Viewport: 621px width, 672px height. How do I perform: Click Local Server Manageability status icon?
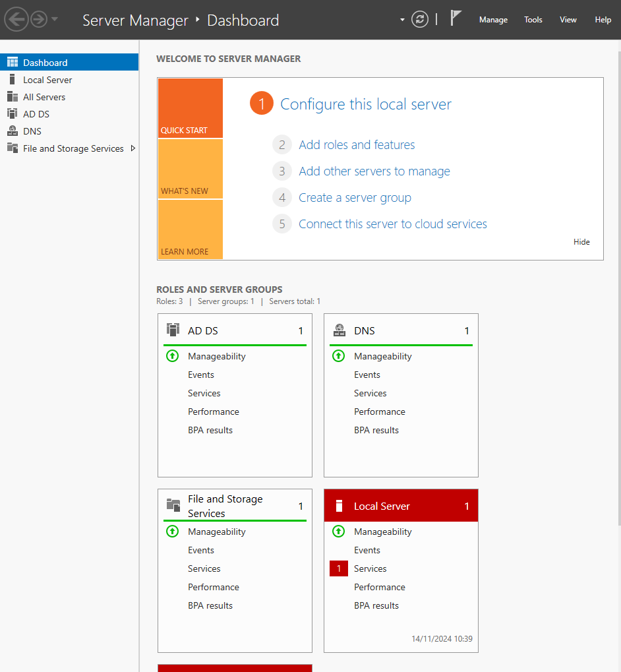coord(338,532)
